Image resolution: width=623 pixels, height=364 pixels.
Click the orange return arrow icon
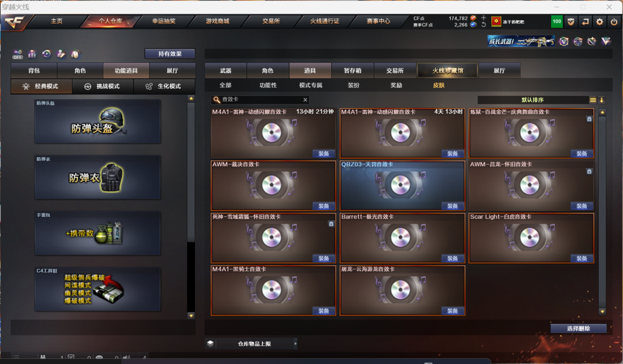click(586, 22)
